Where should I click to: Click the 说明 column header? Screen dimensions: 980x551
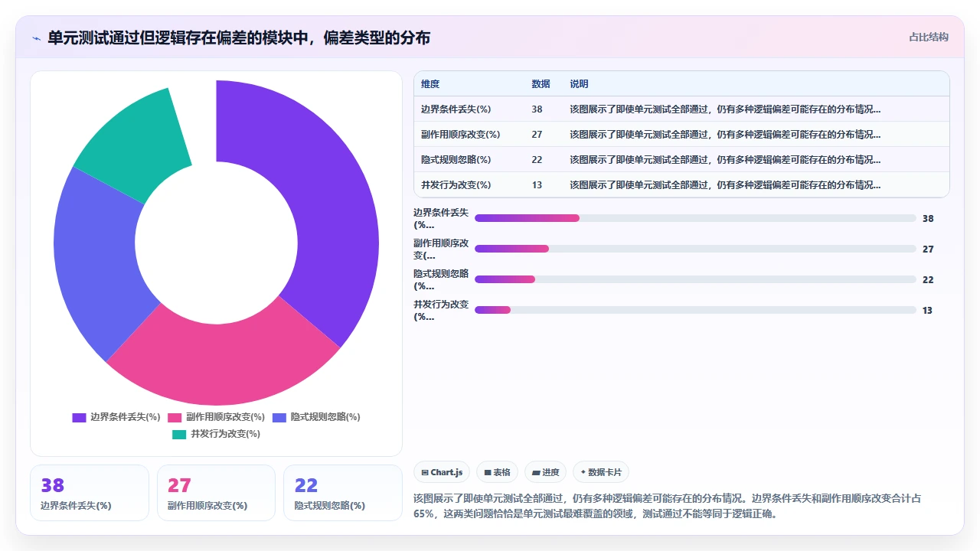click(x=579, y=84)
